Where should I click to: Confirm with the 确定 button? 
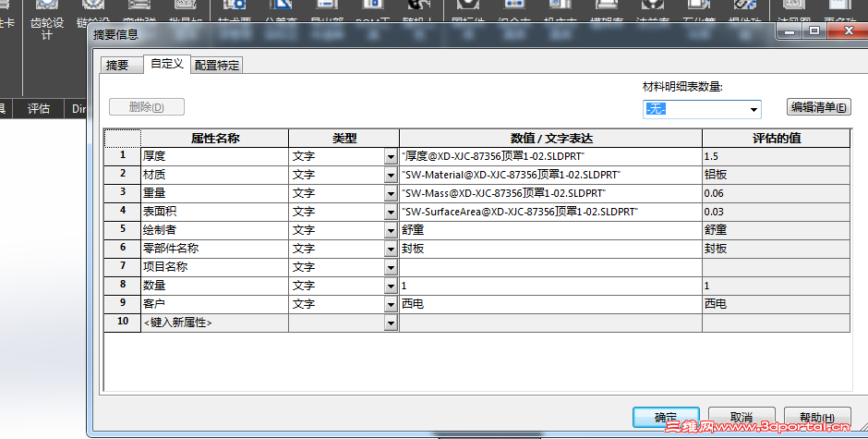(x=666, y=417)
